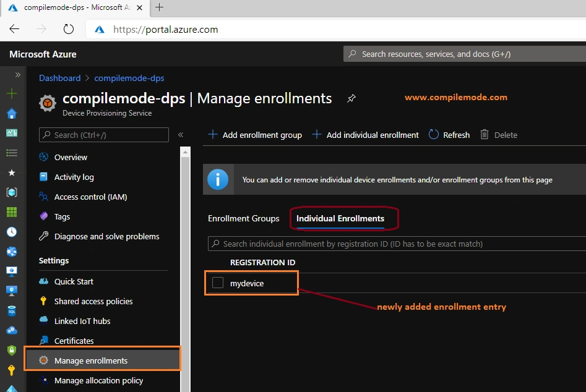Screen dimensions: 586x392
Task: Tick the mydevice enrollment checkbox
Action: click(218, 283)
